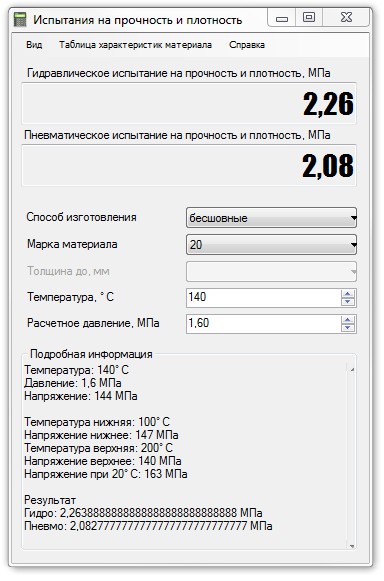The image size is (384, 581).
Task: Open the Справка menu
Action: click(x=247, y=45)
